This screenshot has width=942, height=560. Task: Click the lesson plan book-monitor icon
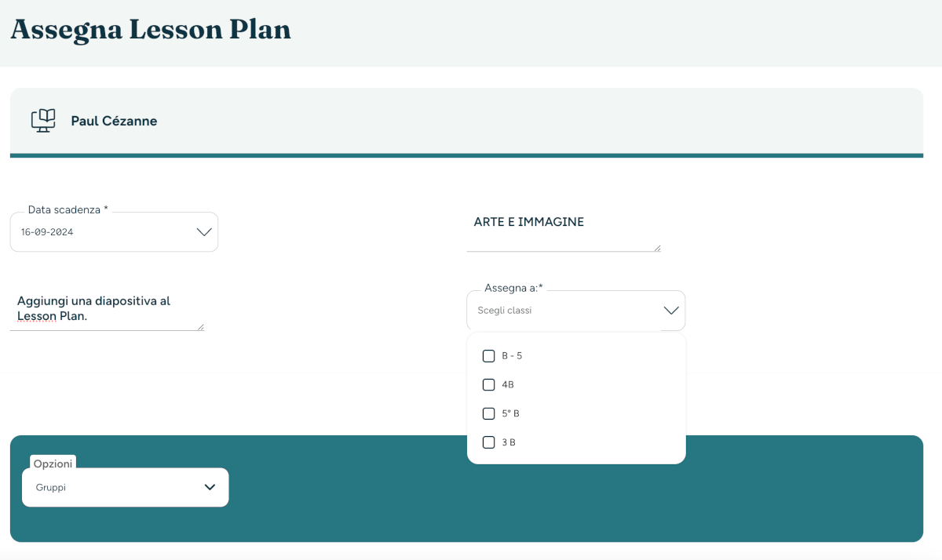43,120
